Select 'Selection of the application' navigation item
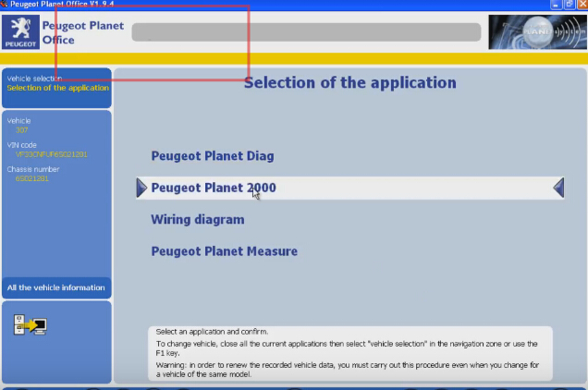The height and width of the screenshot is (390, 588). point(57,88)
